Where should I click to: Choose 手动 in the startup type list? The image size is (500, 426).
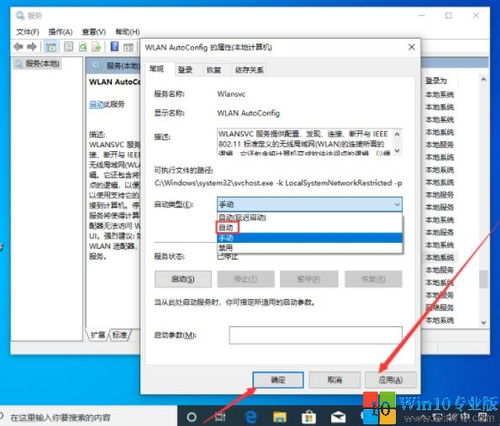click(x=310, y=238)
